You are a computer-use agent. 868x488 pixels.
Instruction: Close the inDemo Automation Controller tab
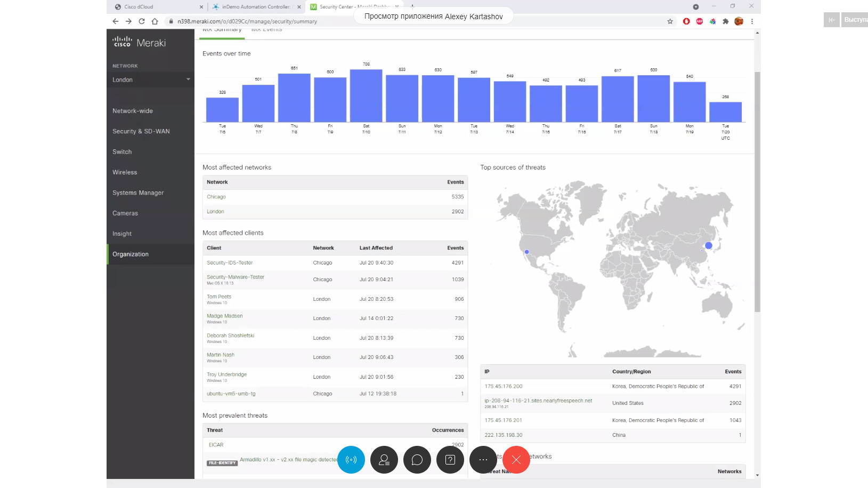(x=299, y=7)
